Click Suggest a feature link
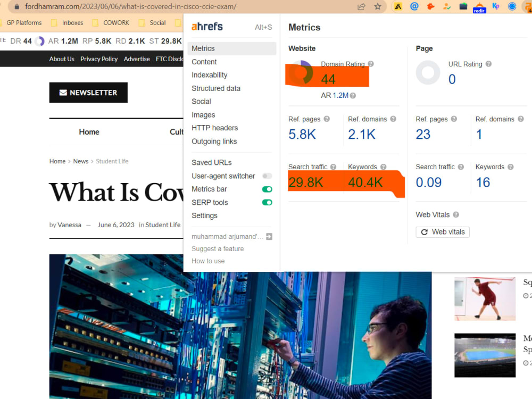Viewport: 532px width, 399px height. (x=218, y=248)
